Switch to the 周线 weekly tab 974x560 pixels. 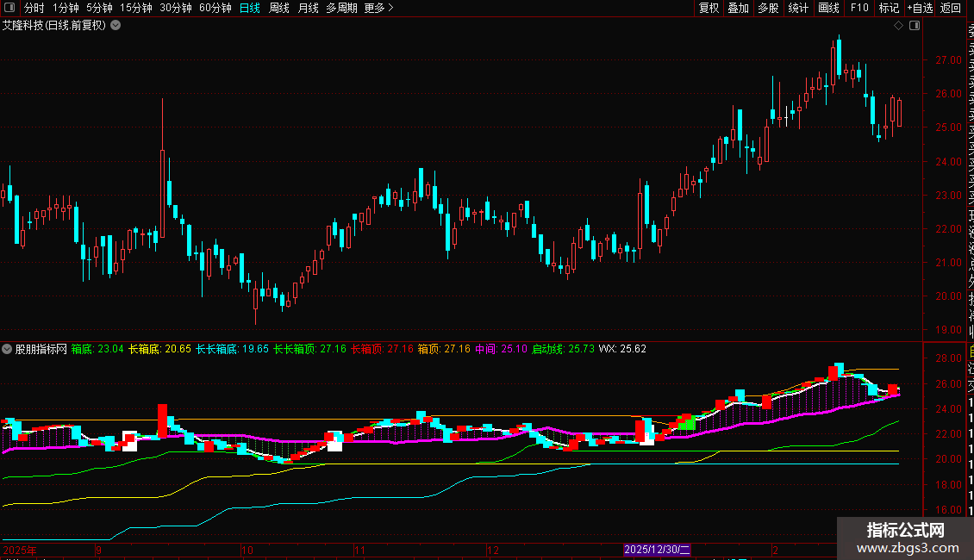pyautogui.click(x=279, y=8)
